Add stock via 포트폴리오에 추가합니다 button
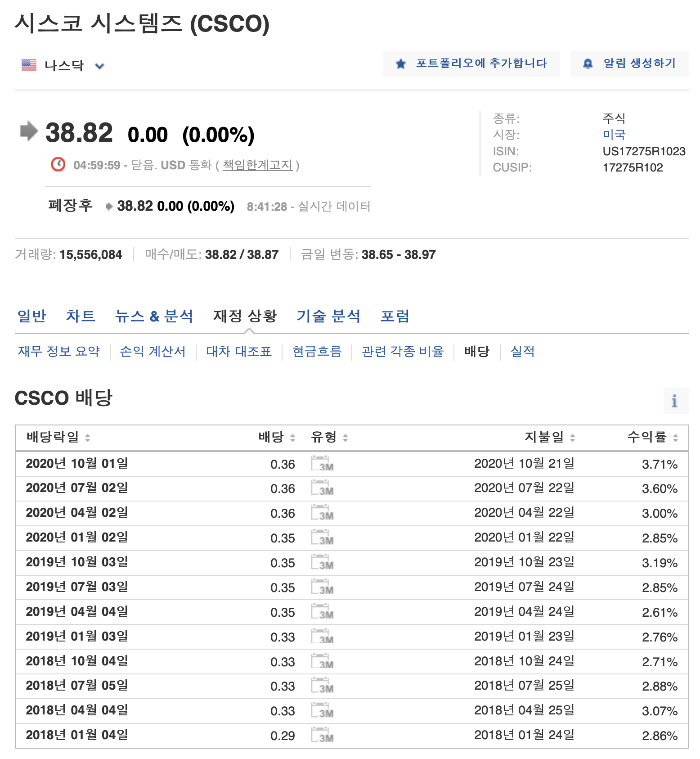The height and width of the screenshot is (759, 700). [471, 64]
